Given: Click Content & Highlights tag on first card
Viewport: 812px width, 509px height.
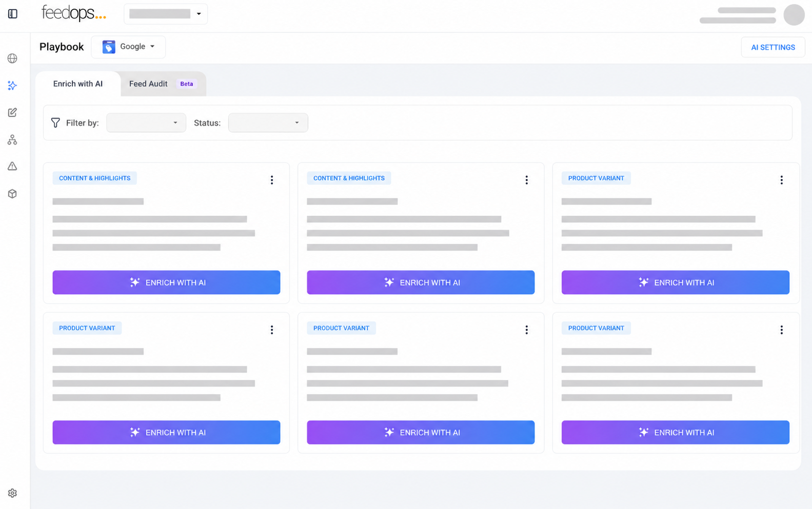Looking at the screenshot, I should (94, 178).
